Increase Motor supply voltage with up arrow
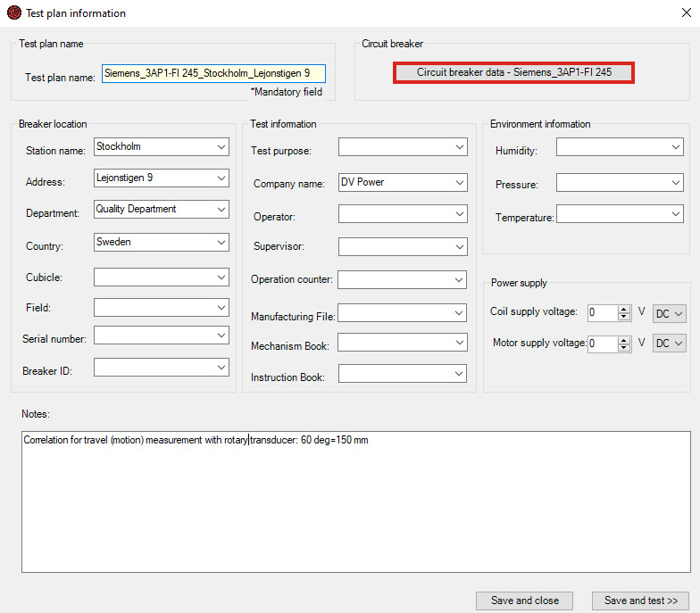 (x=623, y=340)
